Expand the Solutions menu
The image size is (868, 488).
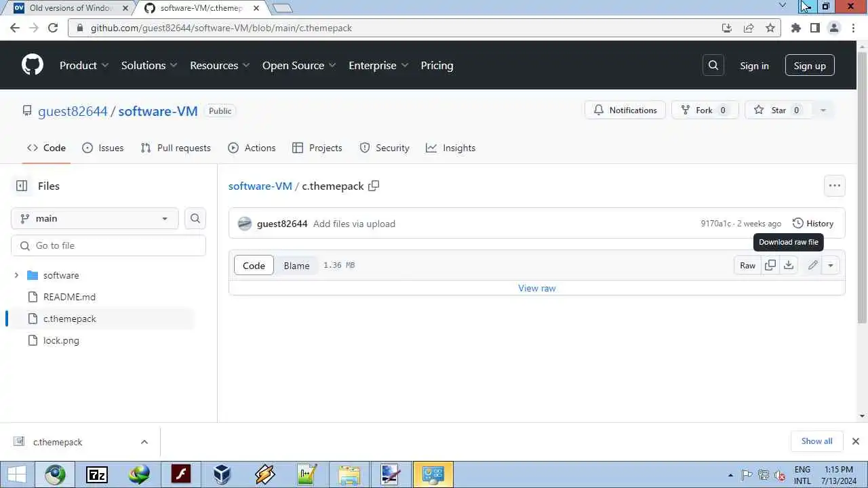coord(149,65)
